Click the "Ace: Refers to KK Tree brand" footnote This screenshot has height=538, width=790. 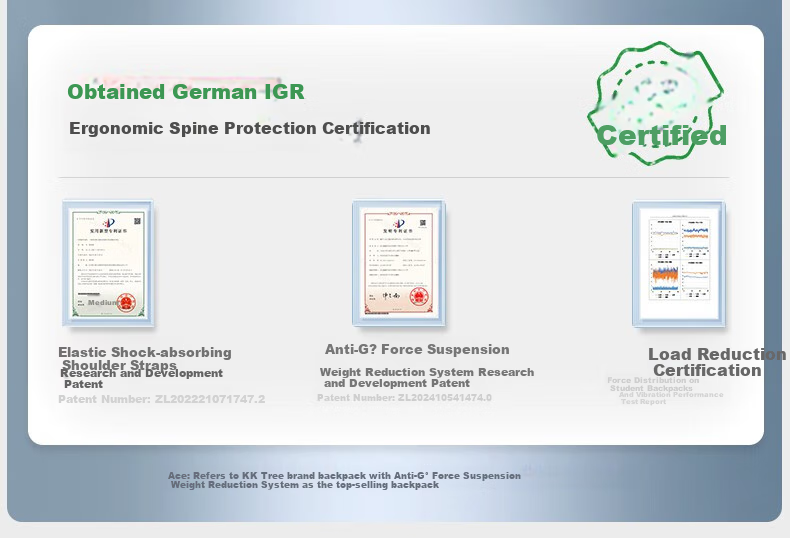(x=344, y=480)
